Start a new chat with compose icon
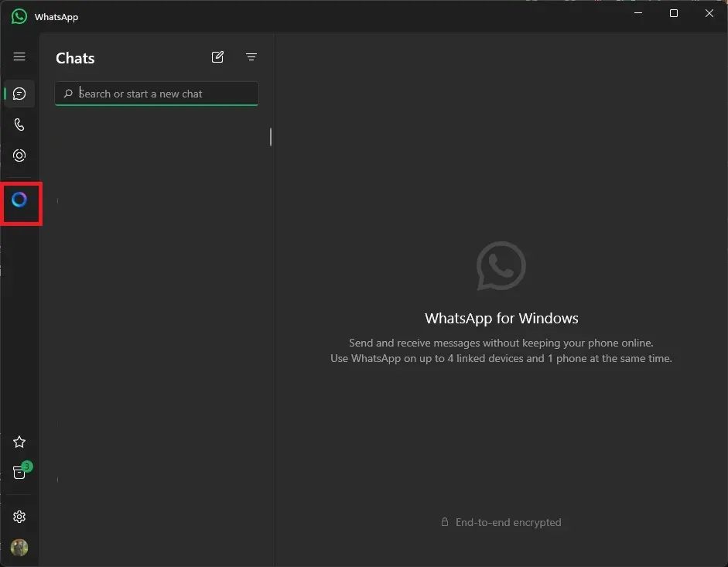Image resolution: width=728 pixels, height=567 pixels. [x=217, y=57]
